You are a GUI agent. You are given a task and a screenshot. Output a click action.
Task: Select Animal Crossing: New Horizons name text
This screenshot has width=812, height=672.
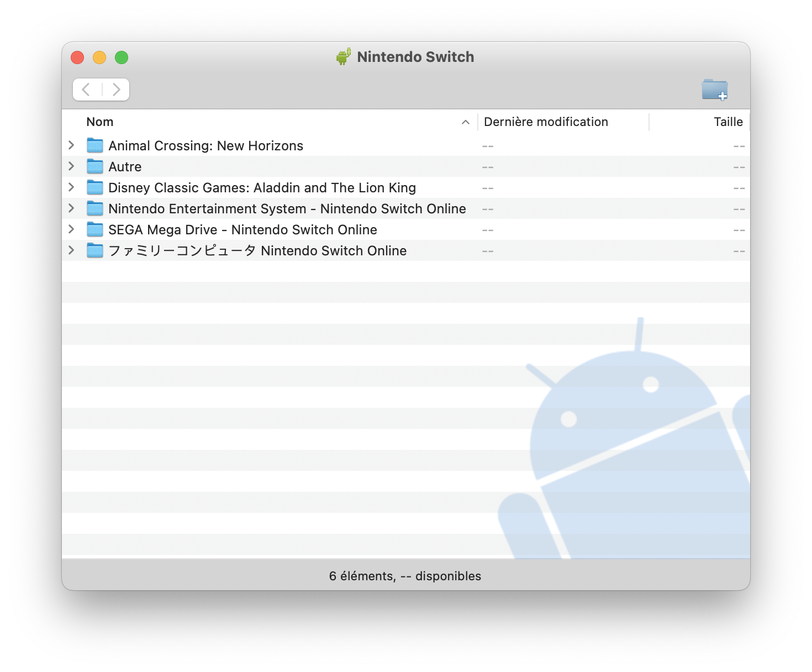coord(206,146)
